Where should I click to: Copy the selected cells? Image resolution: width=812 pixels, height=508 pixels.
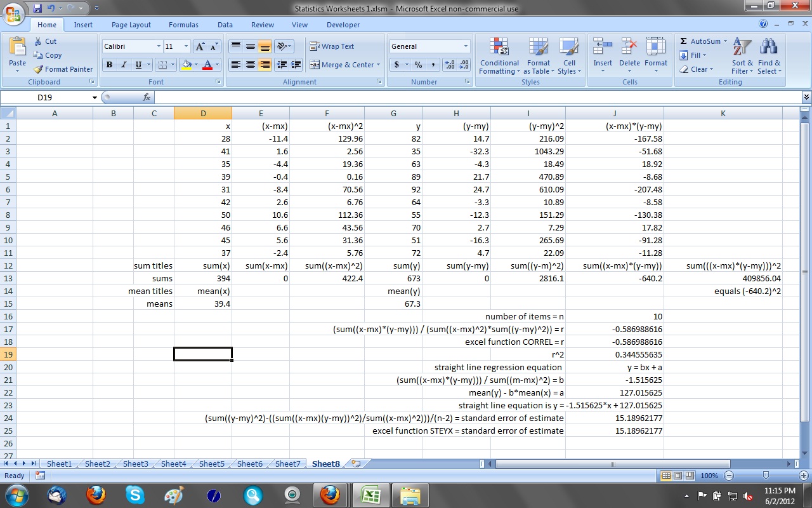click(48, 55)
